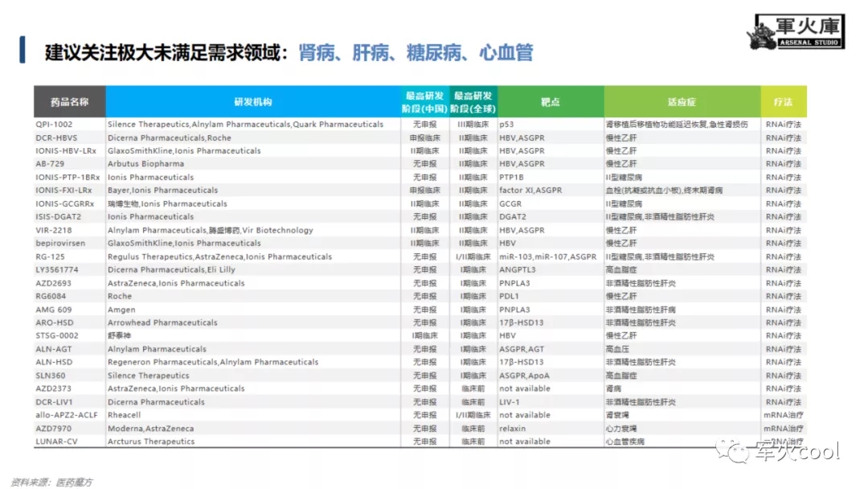Select drug name IONIS-HBV-LRx
Viewport: 868px width, 489px height.
pyautogui.click(x=66, y=150)
